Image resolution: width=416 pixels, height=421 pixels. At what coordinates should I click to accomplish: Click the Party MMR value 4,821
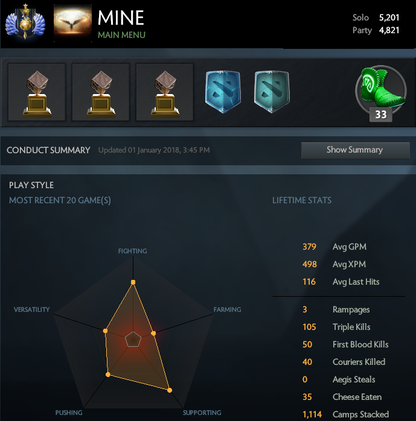tap(389, 30)
